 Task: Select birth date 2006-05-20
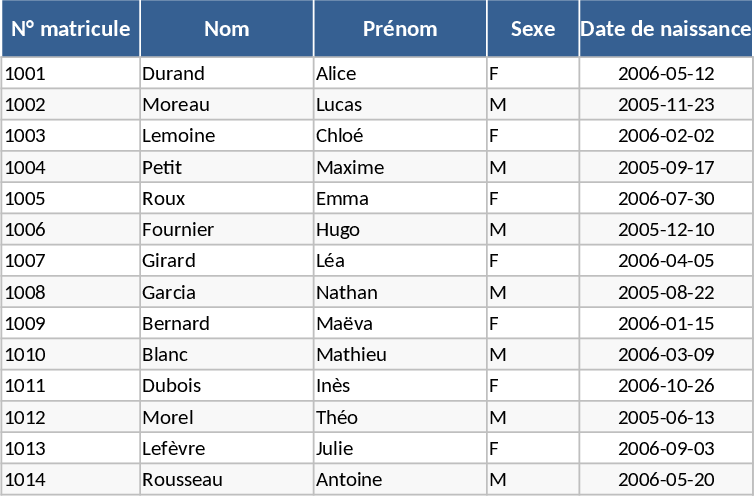click(666, 480)
